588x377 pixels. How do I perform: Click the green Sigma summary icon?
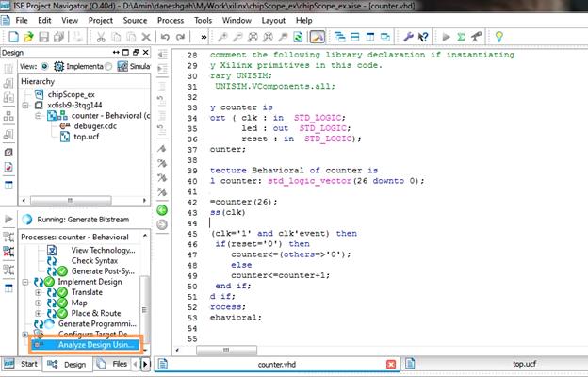pos(461,37)
